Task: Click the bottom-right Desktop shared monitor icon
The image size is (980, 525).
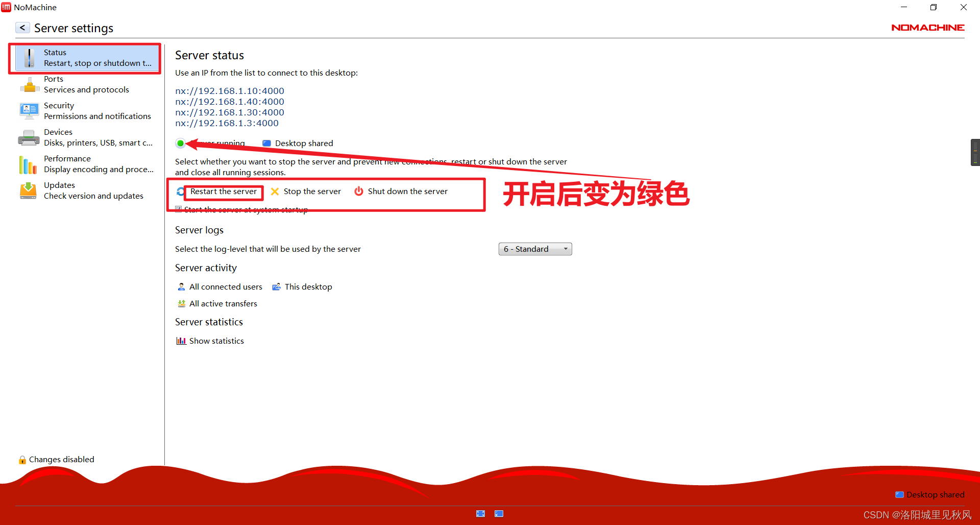Action: tap(899, 495)
